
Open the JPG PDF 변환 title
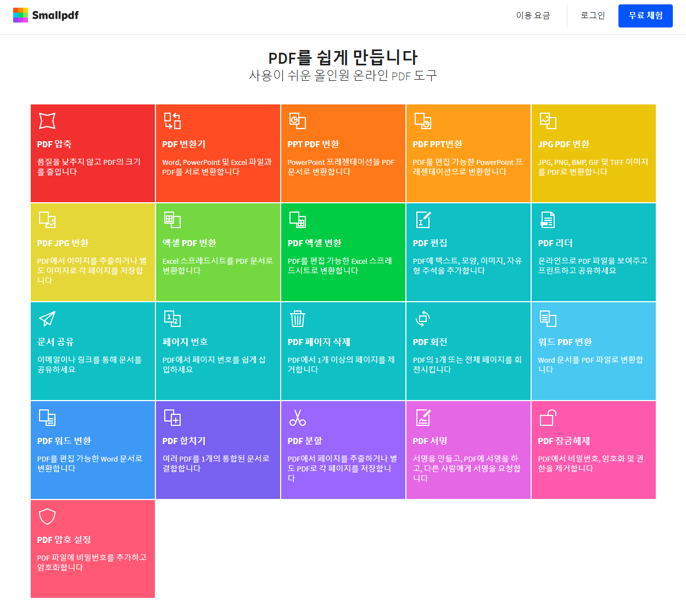click(564, 144)
